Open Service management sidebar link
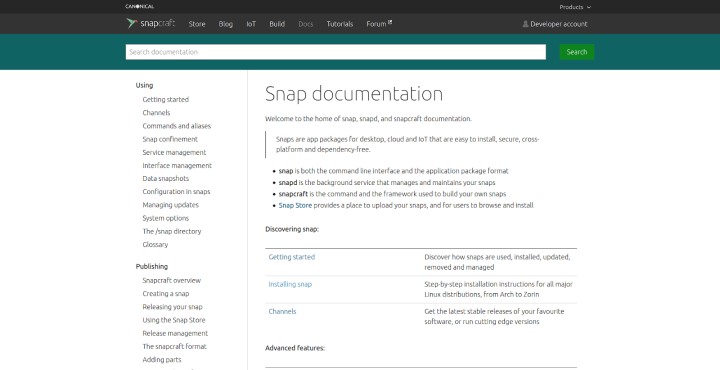 (x=174, y=152)
